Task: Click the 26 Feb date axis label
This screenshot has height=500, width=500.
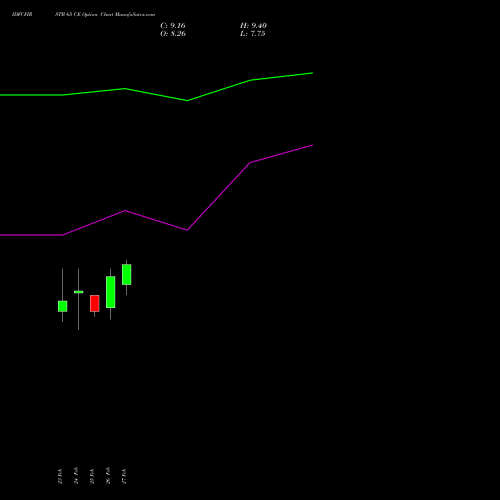Action: pyautogui.click(x=108, y=476)
